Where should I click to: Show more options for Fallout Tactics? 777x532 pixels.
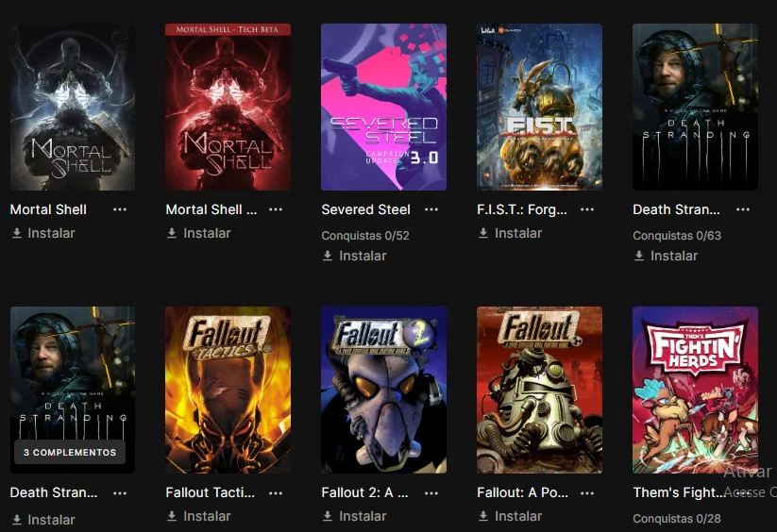point(276,492)
